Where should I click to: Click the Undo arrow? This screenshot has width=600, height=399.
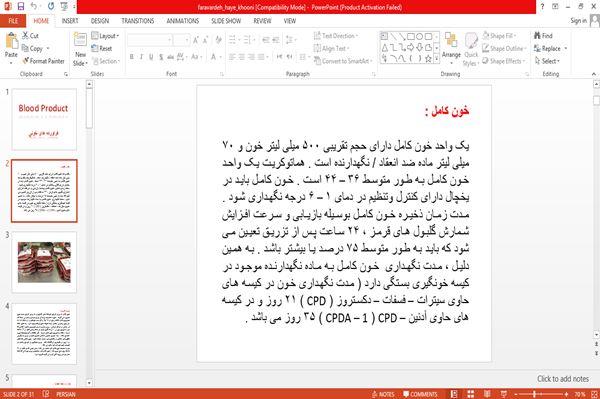pyautogui.click(x=34, y=7)
